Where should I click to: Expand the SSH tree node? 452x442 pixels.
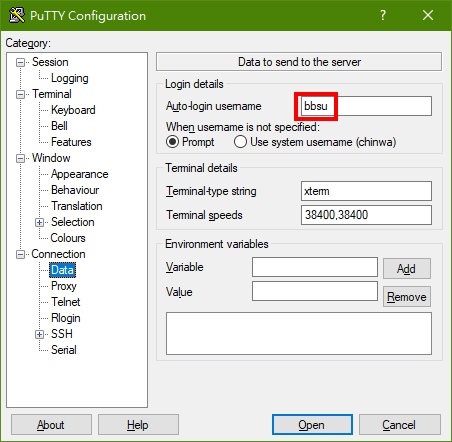click(x=39, y=334)
